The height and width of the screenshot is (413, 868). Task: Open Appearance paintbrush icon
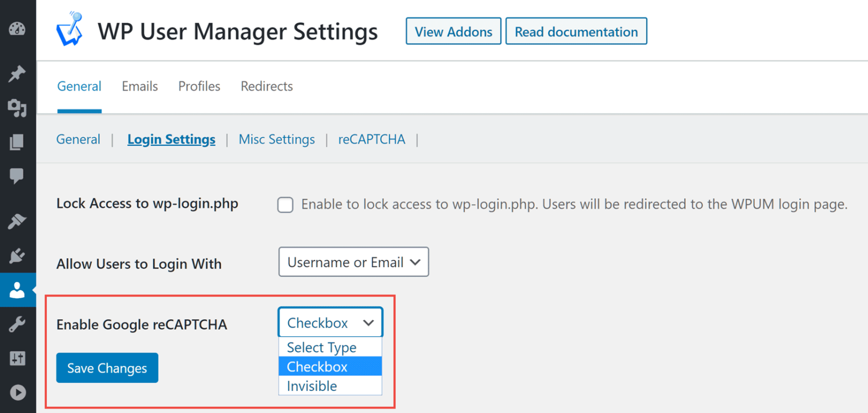(18, 221)
